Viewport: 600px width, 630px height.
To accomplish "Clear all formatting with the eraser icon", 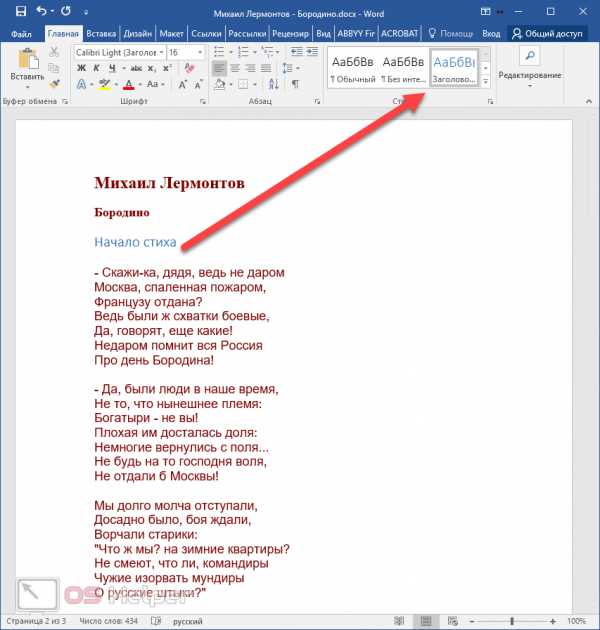I will click(189, 68).
